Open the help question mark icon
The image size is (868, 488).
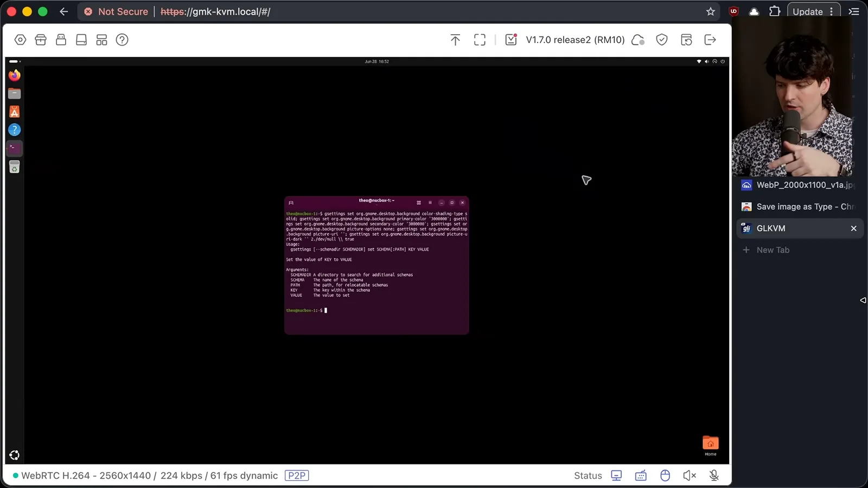tap(122, 40)
